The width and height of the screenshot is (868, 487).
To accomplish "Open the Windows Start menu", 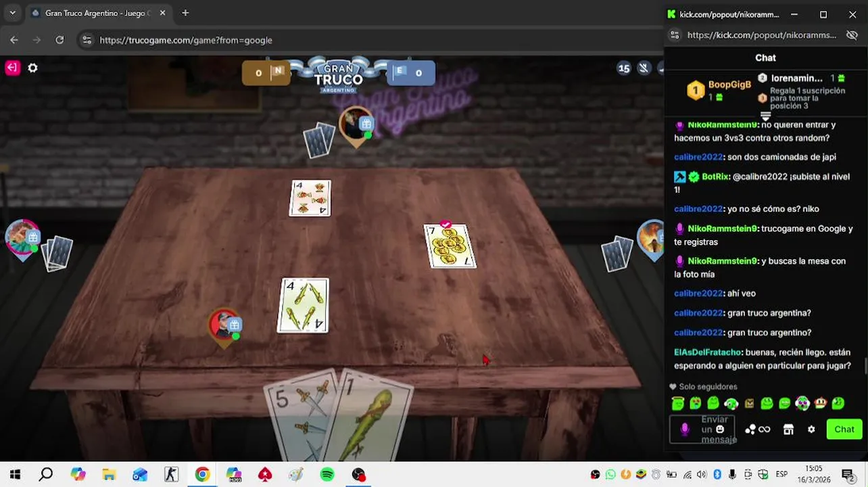I will (15, 474).
